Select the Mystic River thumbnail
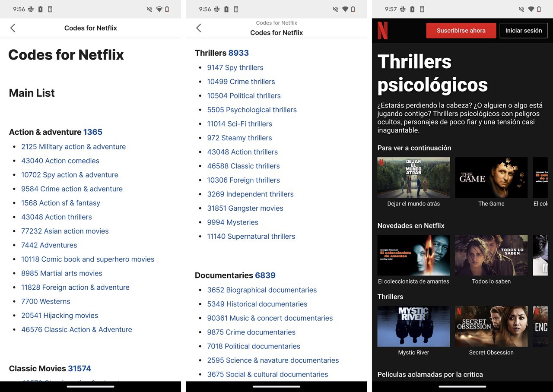Image resolution: width=553 pixels, height=392 pixels. 413,326
